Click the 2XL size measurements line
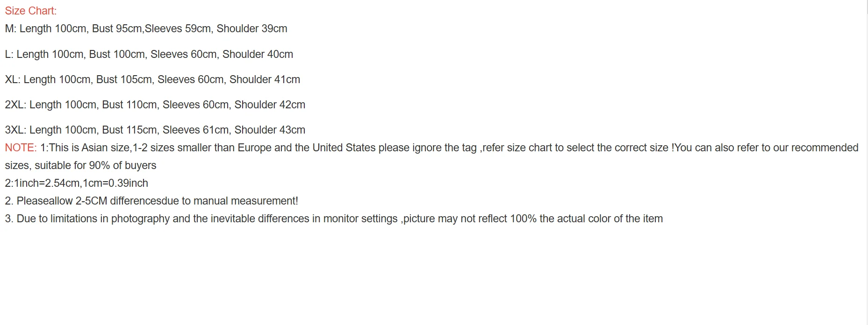 click(155, 105)
